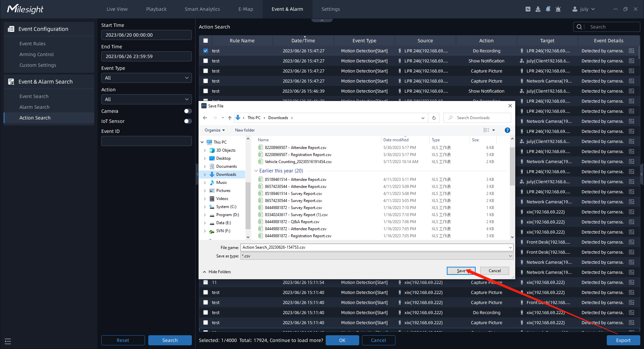Check the row named '11' at 15:11:54

pos(206,282)
